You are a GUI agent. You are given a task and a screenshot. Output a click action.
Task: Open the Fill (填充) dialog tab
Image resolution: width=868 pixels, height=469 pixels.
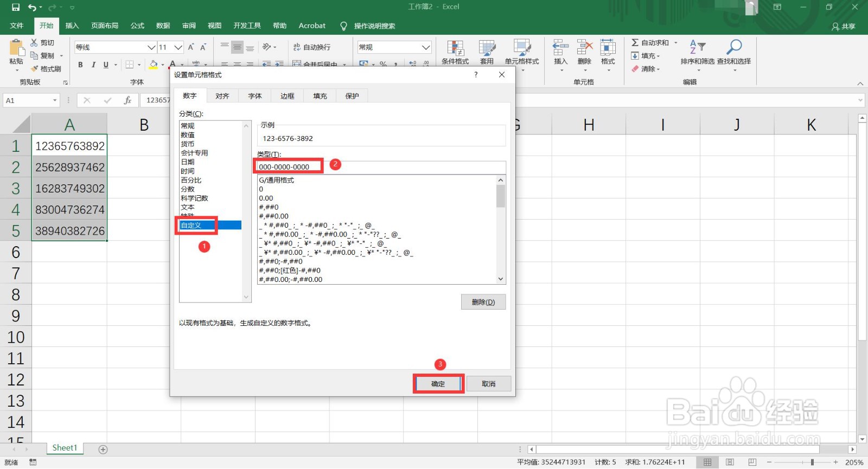click(320, 96)
